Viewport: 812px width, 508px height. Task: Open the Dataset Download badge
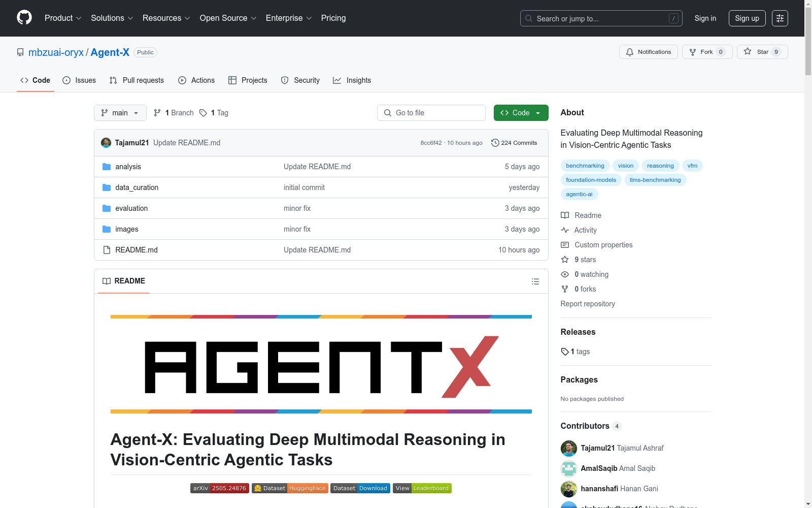coord(360,488)
